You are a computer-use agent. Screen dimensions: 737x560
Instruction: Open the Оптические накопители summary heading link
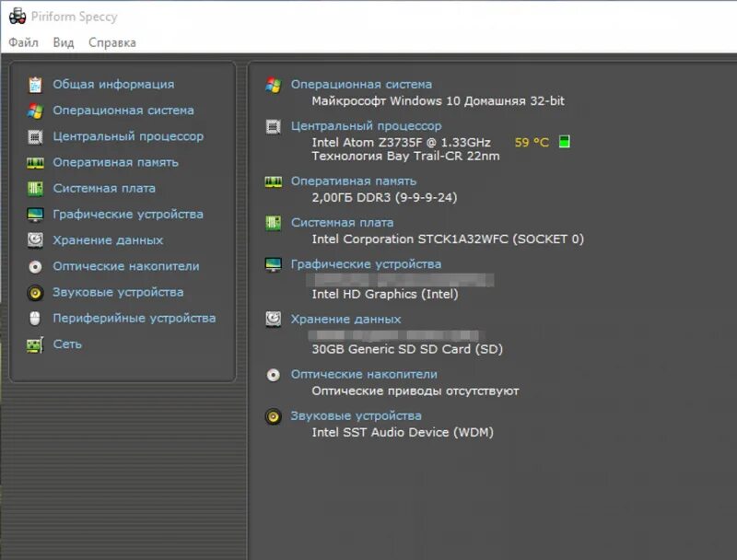point(364,375)
